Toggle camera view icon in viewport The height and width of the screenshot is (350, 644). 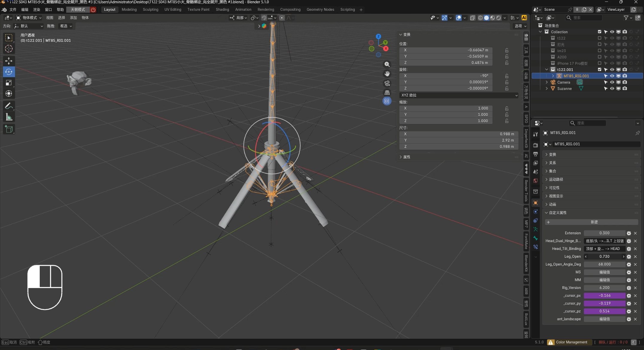pyautogui.click(x=387, y=83)
